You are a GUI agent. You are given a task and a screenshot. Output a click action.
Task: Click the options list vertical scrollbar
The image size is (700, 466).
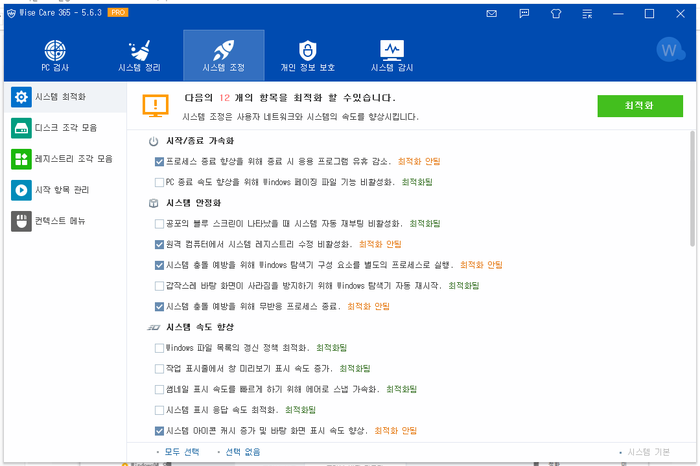coord(692,189)
